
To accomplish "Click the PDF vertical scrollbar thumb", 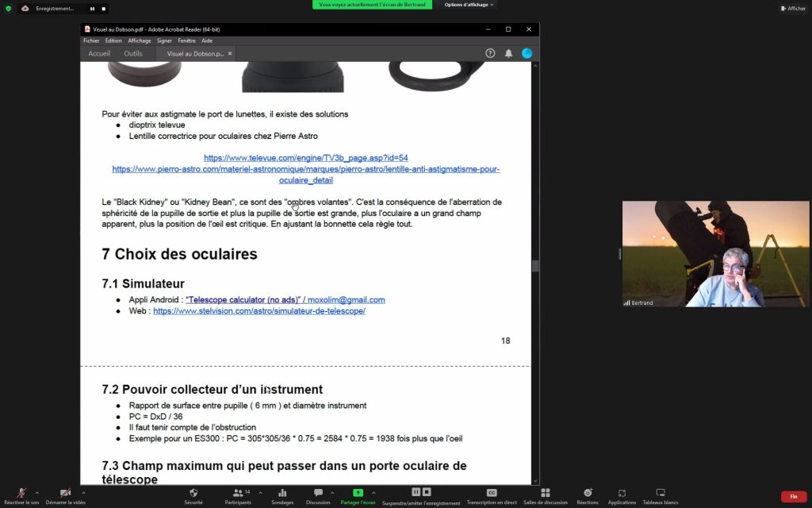I will 535,265.
